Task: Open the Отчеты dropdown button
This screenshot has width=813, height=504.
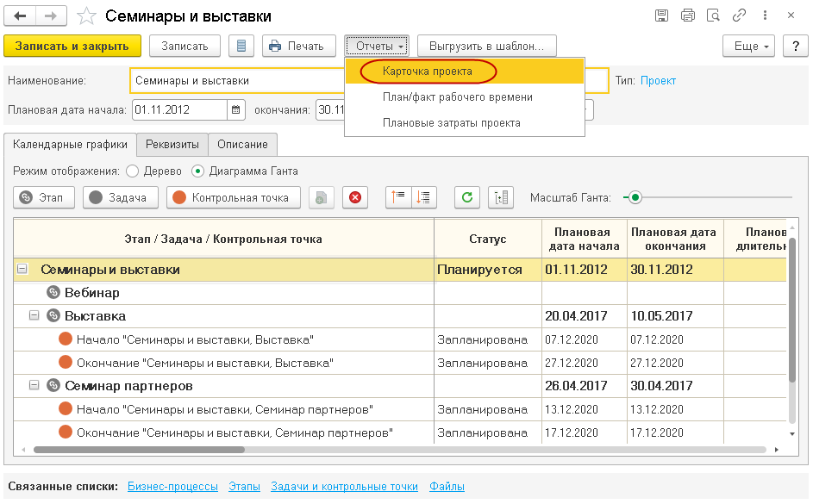Action: (378, 47)
